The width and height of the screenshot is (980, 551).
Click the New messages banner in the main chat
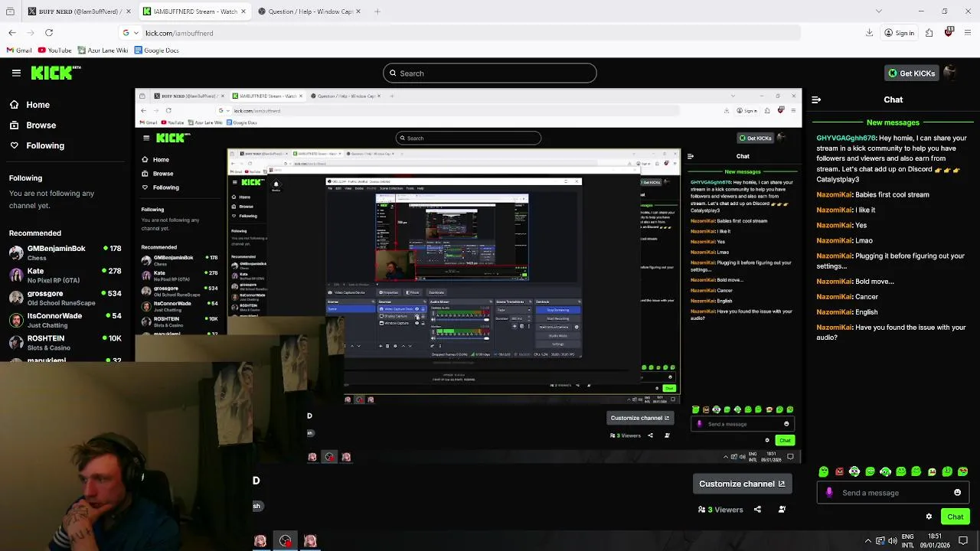pyautogui.click(x=893, y=122)
